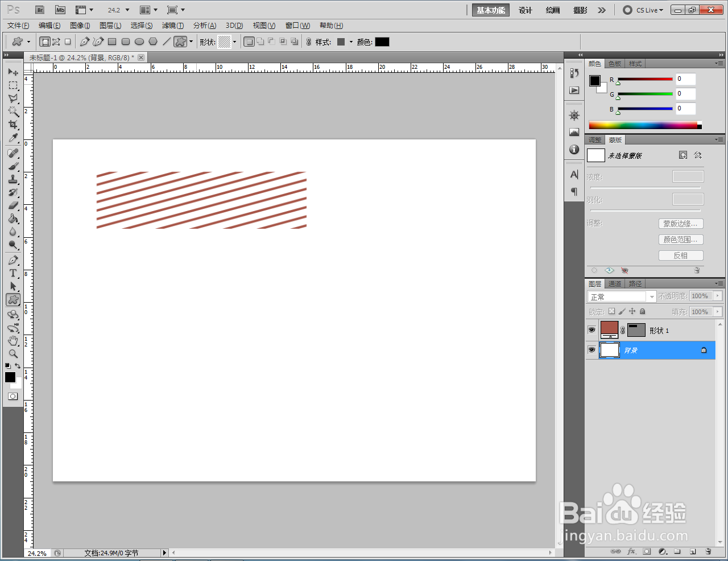Open the tool preset picker arrow
728x561 pixels.
click(x=29, y=42)
